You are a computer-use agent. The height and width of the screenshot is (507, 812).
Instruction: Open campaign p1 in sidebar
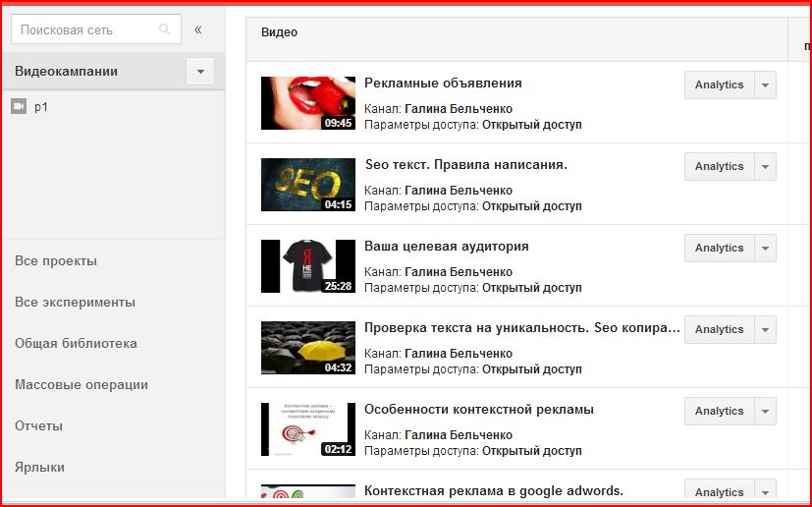41,107
